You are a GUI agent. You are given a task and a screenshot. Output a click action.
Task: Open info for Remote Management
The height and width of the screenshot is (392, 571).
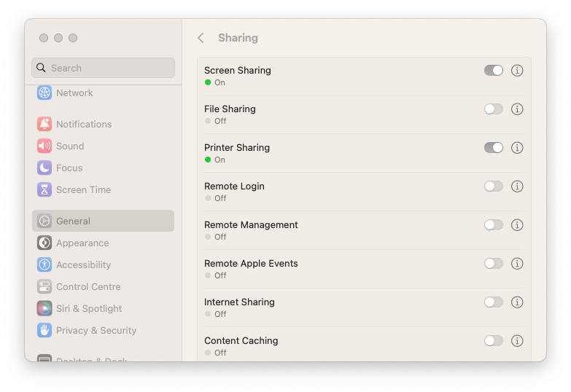[517, 224]
